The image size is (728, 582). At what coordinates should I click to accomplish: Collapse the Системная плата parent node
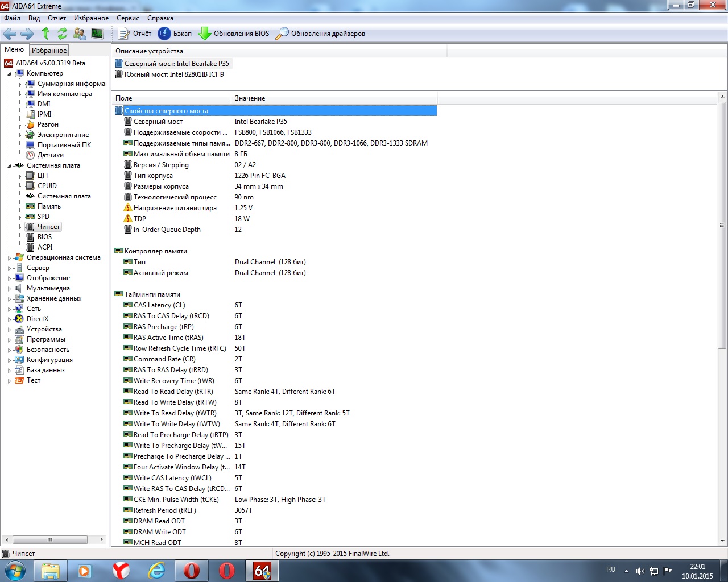(x=9, y=166)
